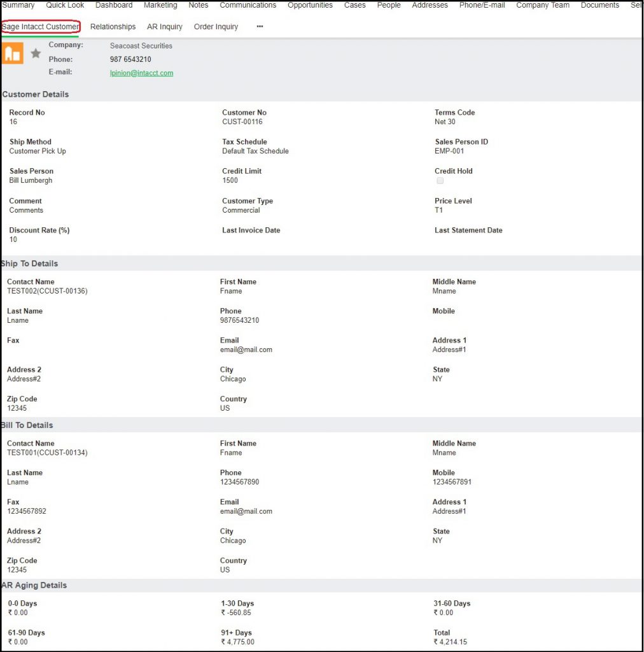Click the Ship To Details section header
The height and width of the screenshot is (652, 644).
[x=29, y=264]
